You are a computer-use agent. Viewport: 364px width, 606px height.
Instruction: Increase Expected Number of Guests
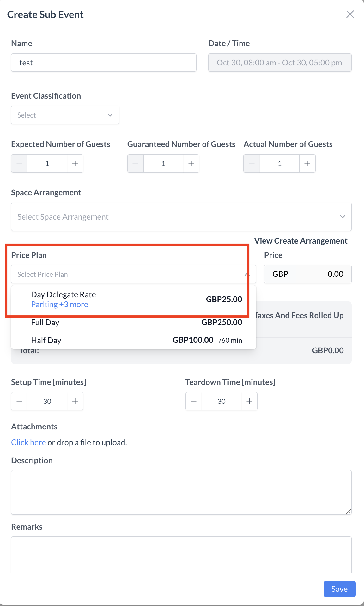tap(75, 163)
